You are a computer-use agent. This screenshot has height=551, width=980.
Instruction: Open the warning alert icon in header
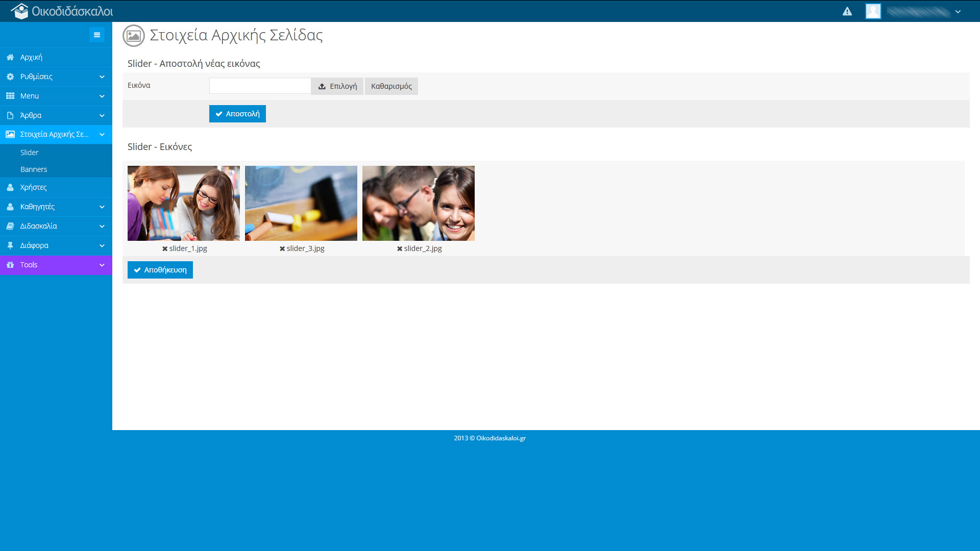(x=847, y=11)
